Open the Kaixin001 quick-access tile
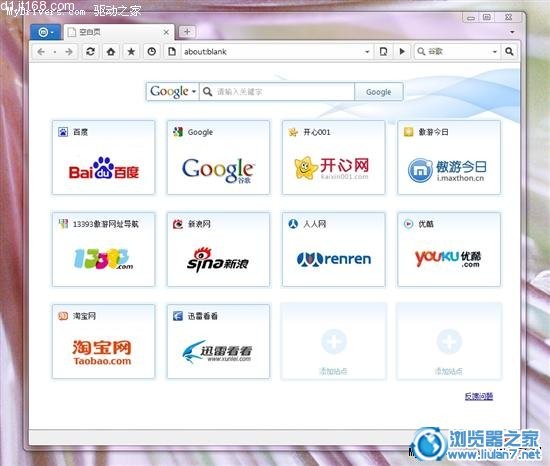 [334, 157]
